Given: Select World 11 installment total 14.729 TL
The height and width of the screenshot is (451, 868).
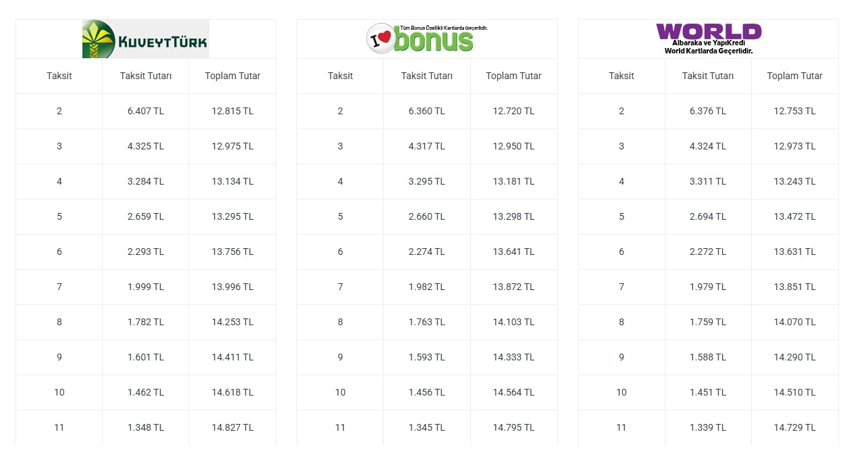Looking at the screenshot, I should pyautogui.click(x=794, y=427).
